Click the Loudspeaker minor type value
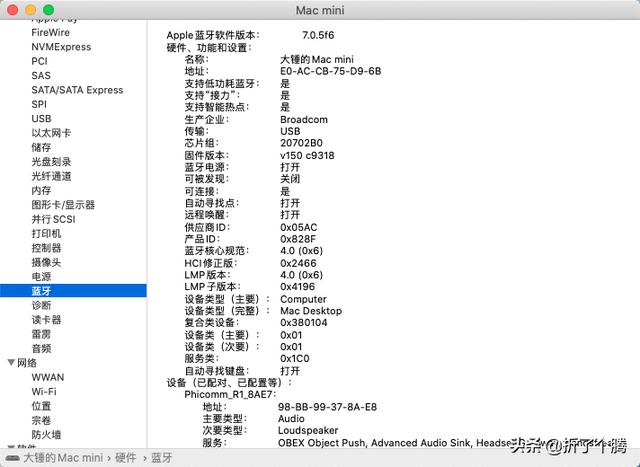Screen dimensions: 640x467 point(308,430)
